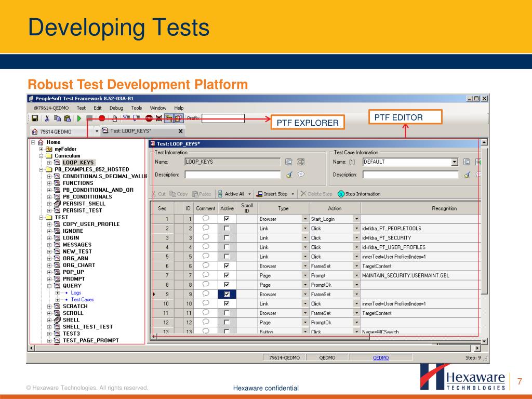Image resolution: width=532 pixels, height=399 pixels.
Task: Click the toolbar icon just left of Prefix
Action: (179, 118)
